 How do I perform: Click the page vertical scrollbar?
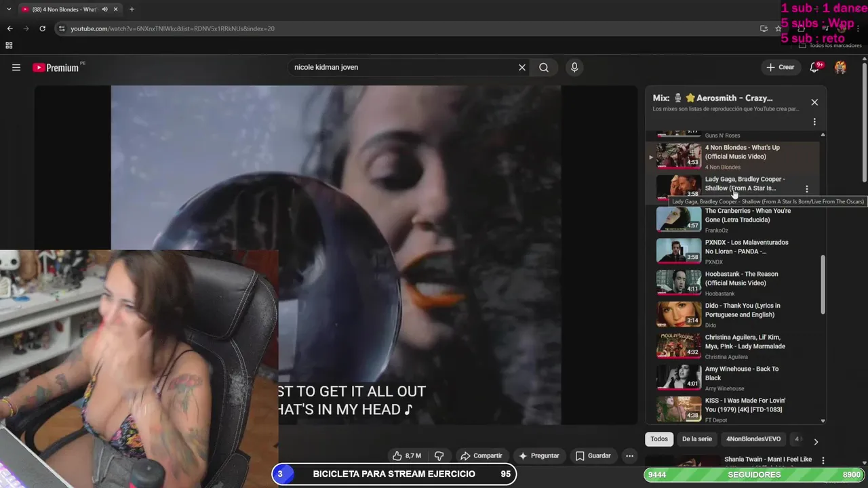pyautogui.click(x=865, y=122)
